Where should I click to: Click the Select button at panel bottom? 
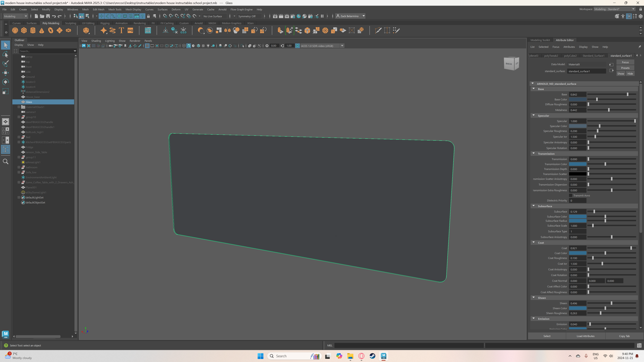(547, 336)
